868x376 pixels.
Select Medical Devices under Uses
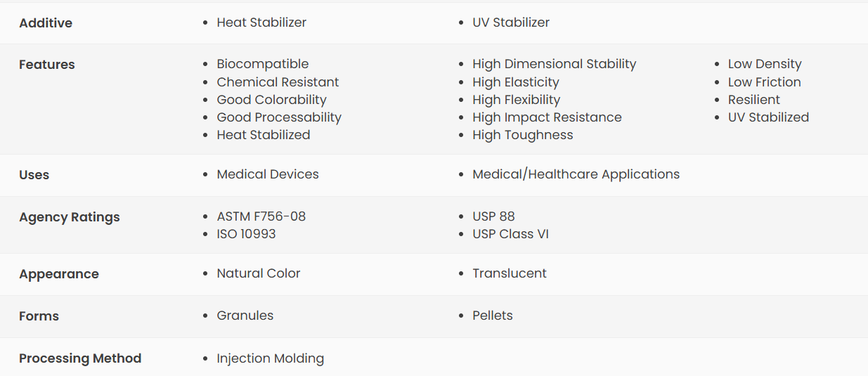point(268,174)
